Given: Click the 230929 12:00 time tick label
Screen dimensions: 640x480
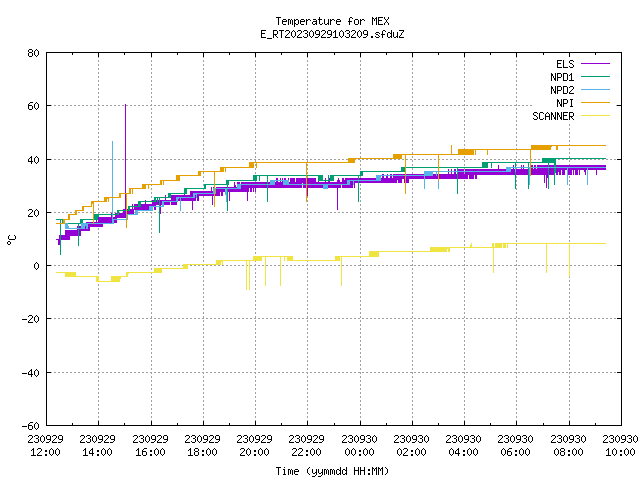Looking at the screenshot, I should pos(45,446).
